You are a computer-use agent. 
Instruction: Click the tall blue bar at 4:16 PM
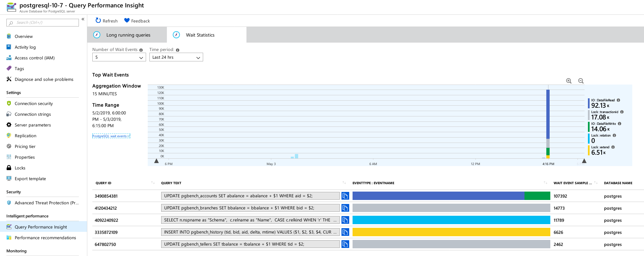tap(548, 114)
